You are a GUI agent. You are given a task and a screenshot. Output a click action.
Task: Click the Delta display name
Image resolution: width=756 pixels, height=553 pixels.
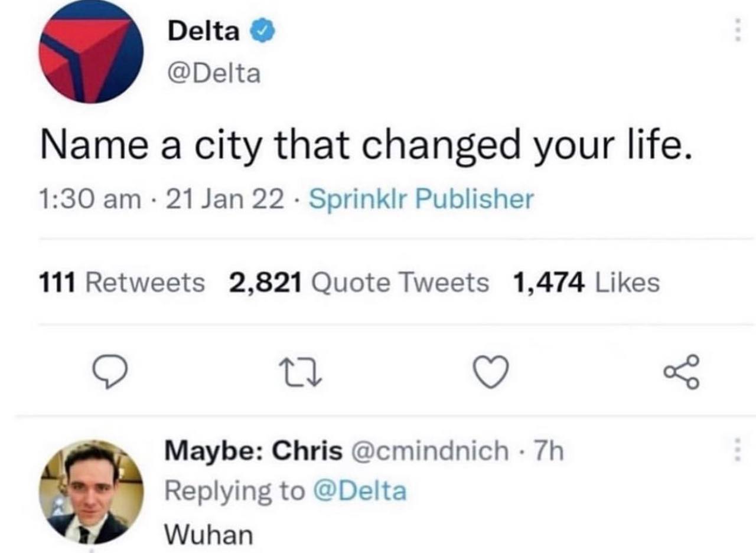pos(204,31)
